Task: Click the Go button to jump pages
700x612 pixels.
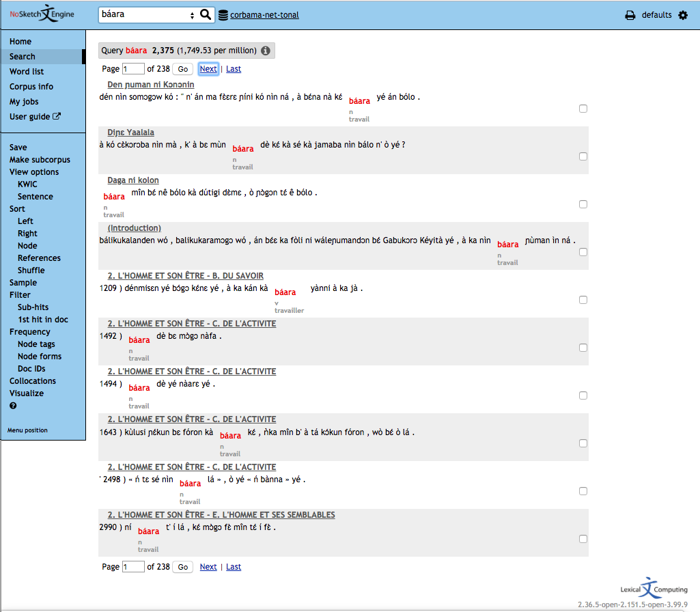Action: tap(182, 68)
